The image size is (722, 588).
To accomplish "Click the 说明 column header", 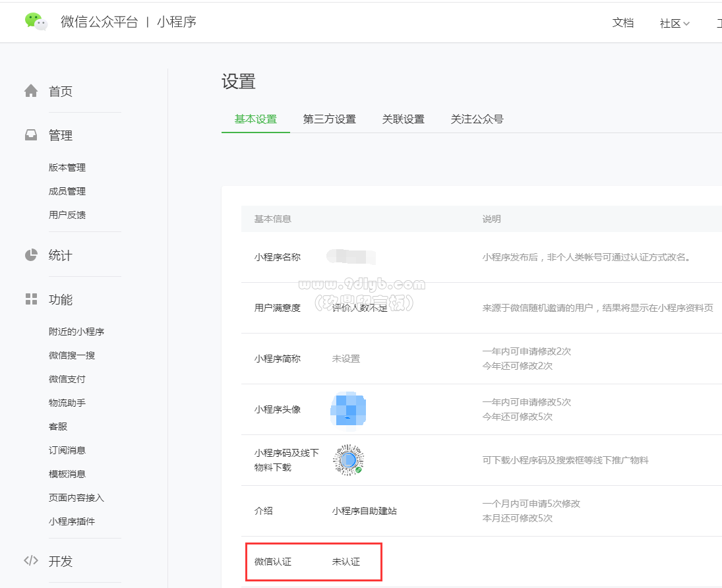I will 491,219.
